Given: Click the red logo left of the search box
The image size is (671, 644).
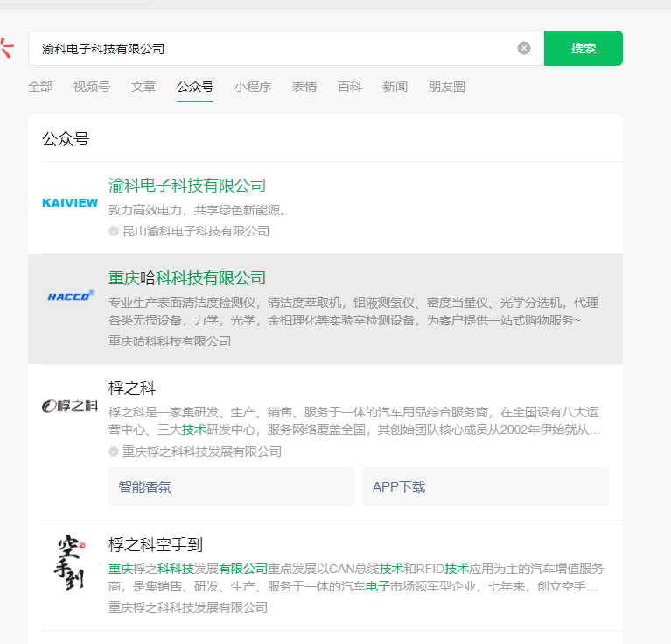Looking at the screenshot, I should coord(7,48).
